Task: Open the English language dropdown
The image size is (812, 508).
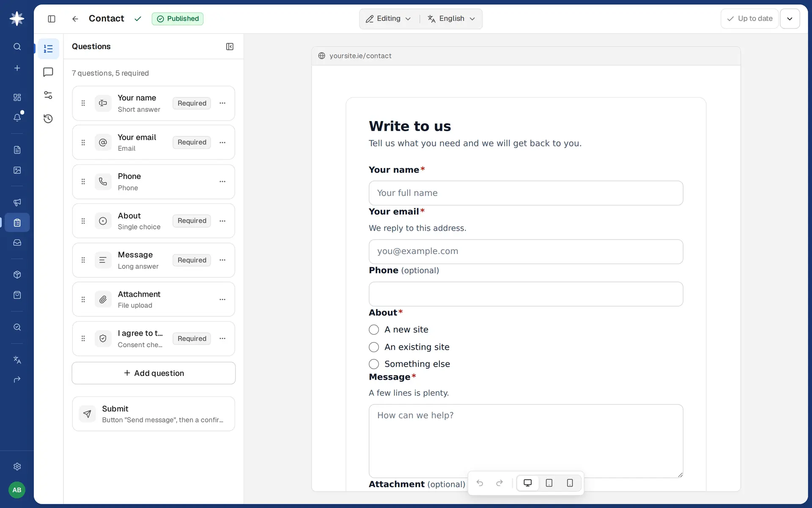Action: click(x=451, y=19)
